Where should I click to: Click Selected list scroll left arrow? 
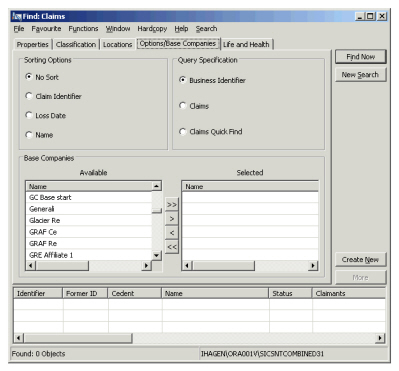click(187, 265)
